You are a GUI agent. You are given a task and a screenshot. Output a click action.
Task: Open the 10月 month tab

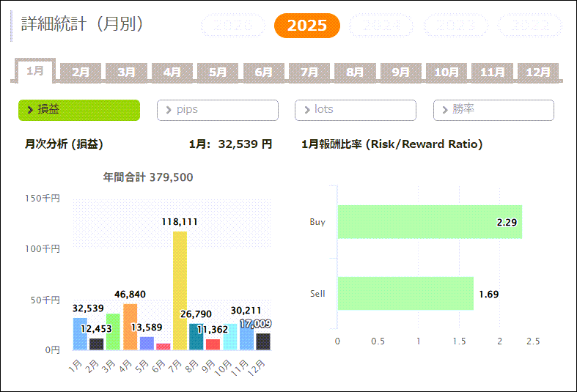[x=446, y=72]
